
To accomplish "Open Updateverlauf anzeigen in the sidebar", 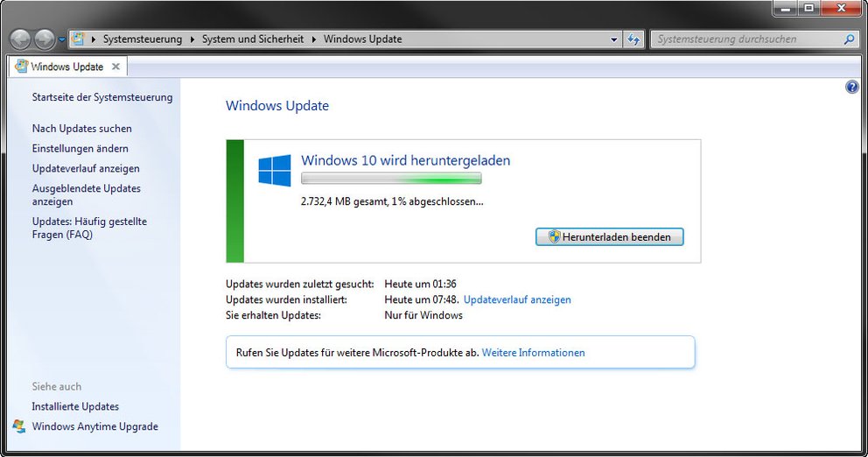I will [x=86, y=168].
